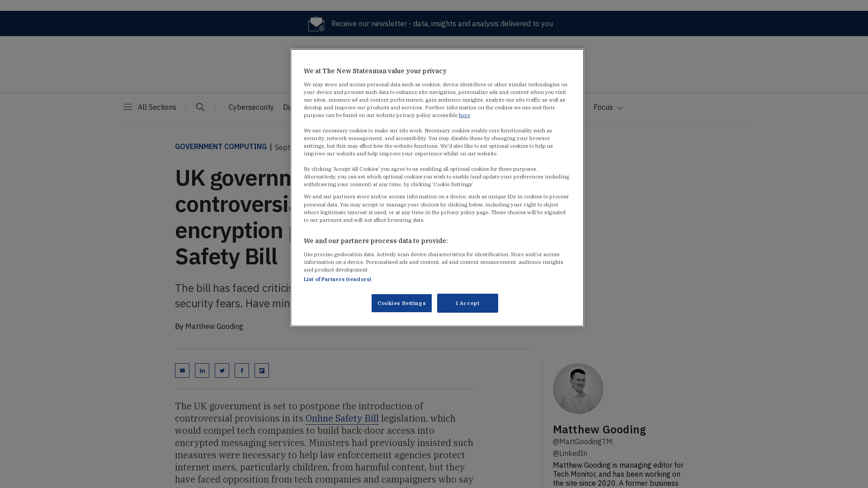Click Matthew Gooding author thumbnail
Screen dimensions: 868x488
point(578,388)
